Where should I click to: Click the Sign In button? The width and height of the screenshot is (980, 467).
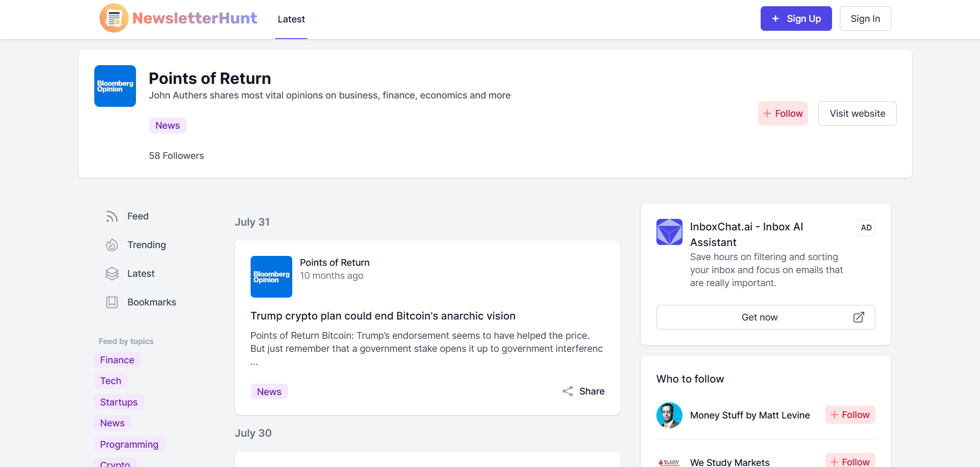click(x=865, y=19)
